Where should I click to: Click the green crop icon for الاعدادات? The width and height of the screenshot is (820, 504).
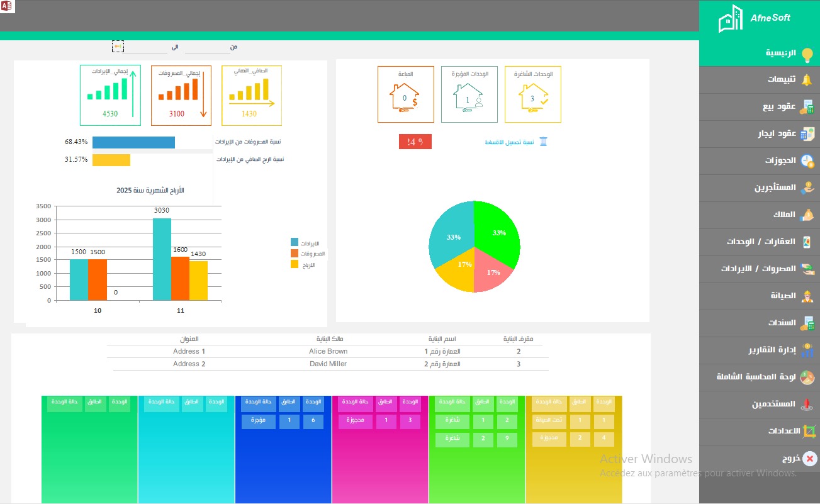coord(809,431)
